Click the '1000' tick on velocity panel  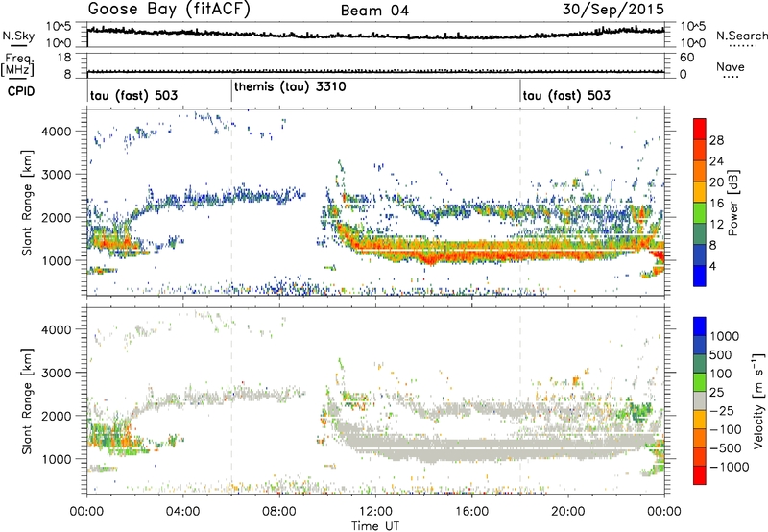coord(57,459)
